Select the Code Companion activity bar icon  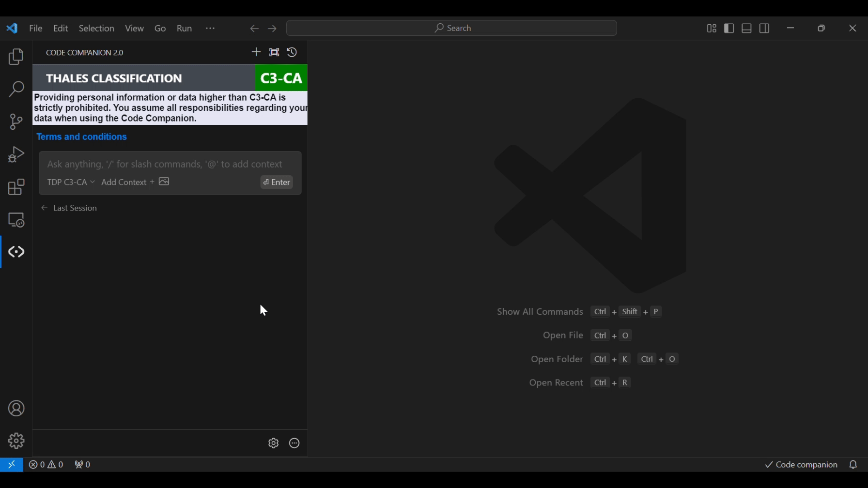pos(16,252)
